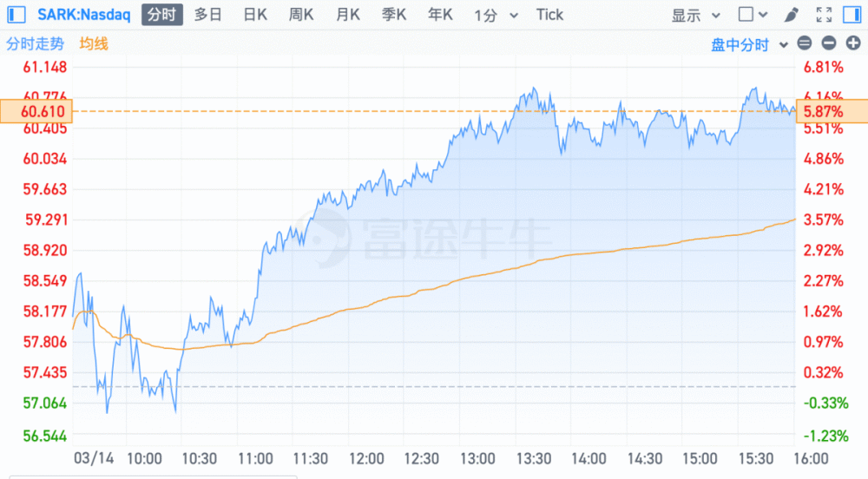Toggle the left sidebar panel icon
Screen dimensions: 868x479
[x=17, y=15]
